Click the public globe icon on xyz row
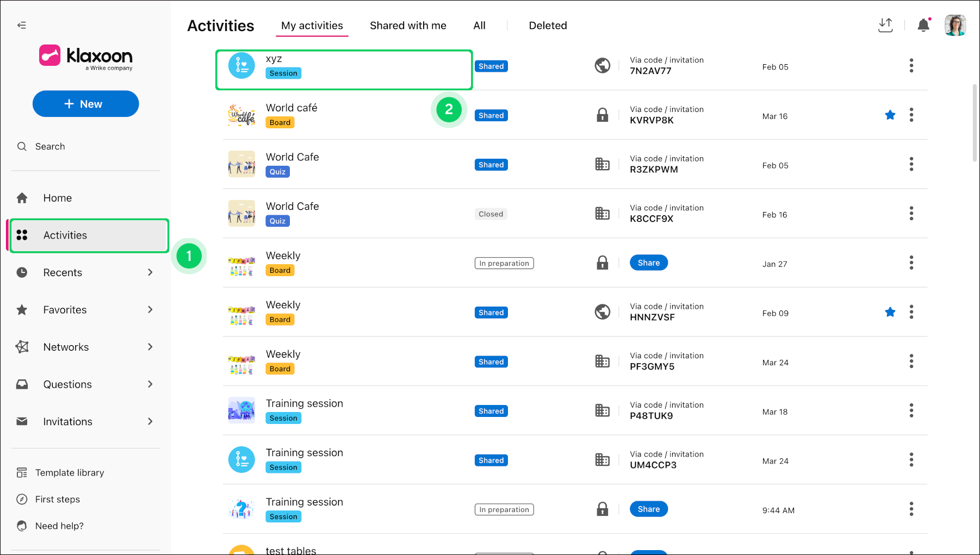Viewport: 980px width, 555px height. [602, 66]
